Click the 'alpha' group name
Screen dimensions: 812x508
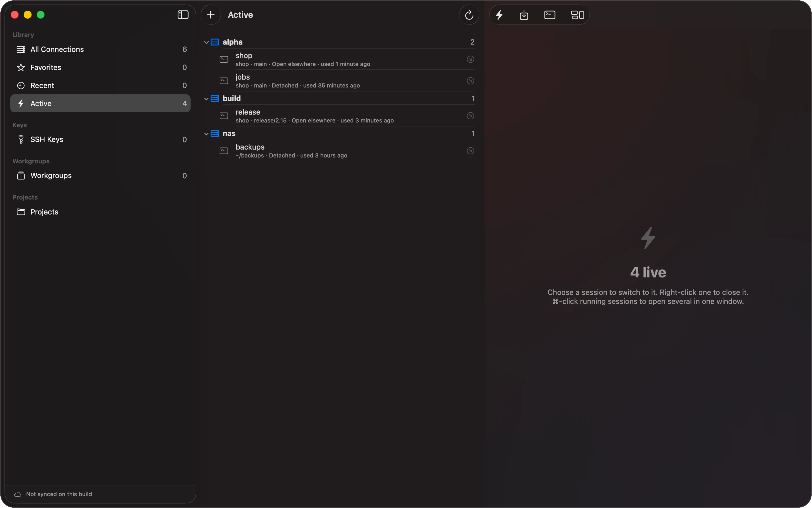pyautogui.click(x=233, y=42)
